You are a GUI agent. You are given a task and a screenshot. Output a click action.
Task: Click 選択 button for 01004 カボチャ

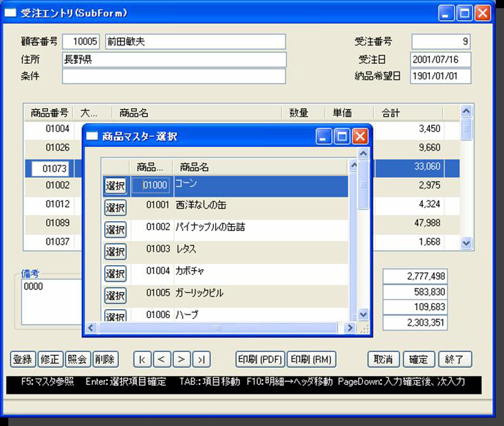(x=115, y=273)
